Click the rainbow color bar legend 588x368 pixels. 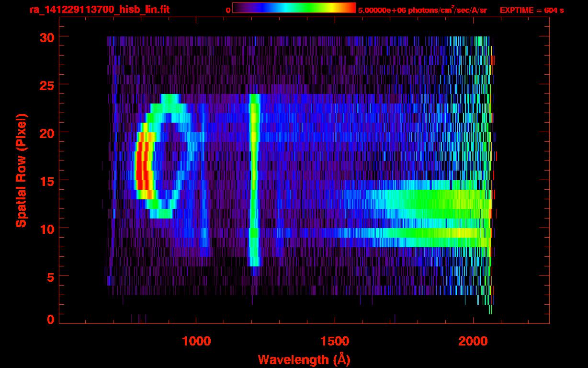point(294,8)
